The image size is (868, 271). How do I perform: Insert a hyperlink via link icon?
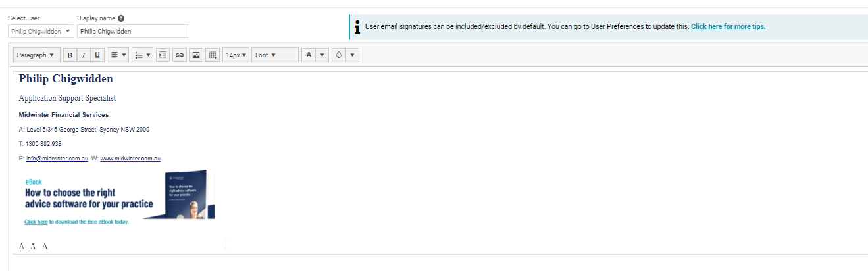pos(179,55)
